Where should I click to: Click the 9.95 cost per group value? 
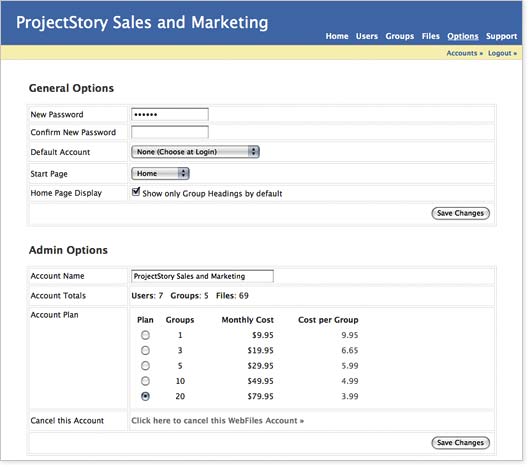coord(350,335)
